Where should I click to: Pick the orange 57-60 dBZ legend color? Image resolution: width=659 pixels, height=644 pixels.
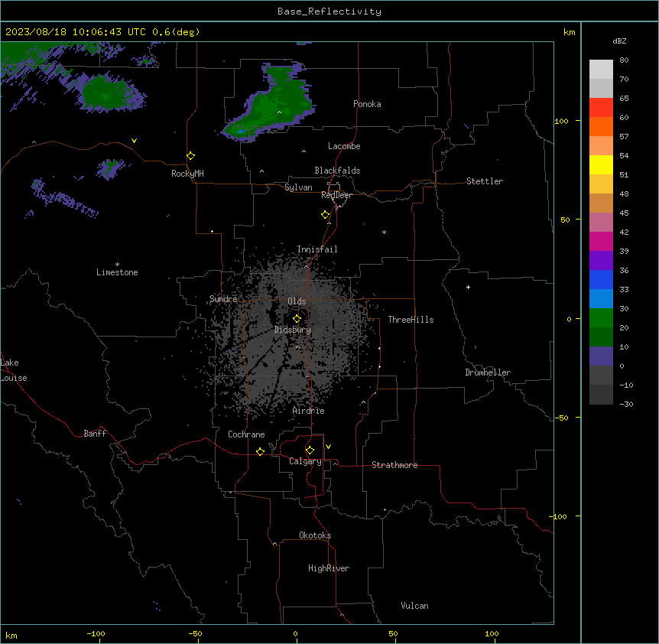coord(601,126)
